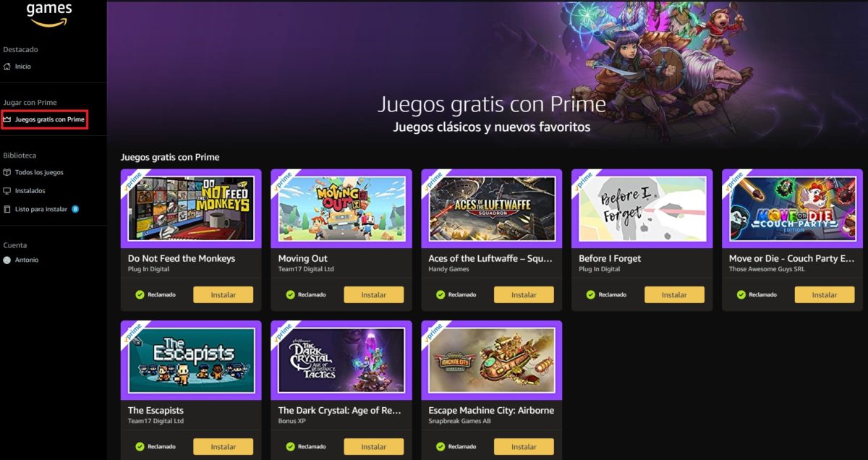
Task: Click the Amazon Games logo
Action: [49, 13]
